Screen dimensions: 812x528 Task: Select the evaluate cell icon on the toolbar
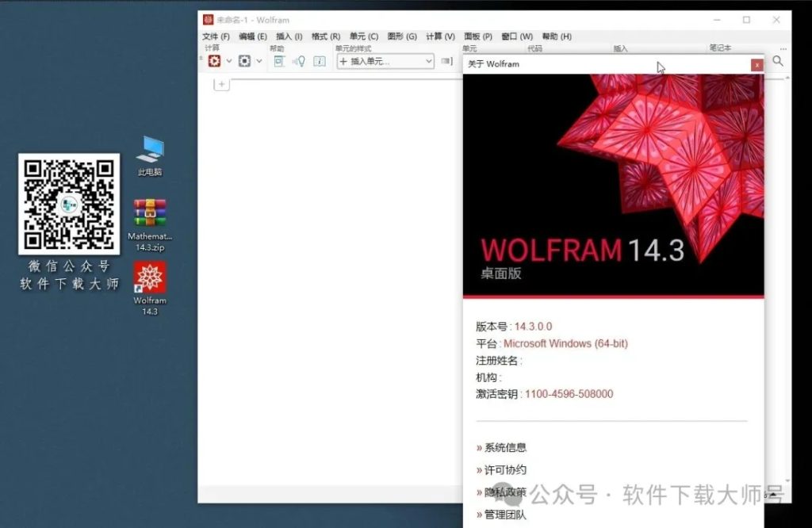point(214,61)
